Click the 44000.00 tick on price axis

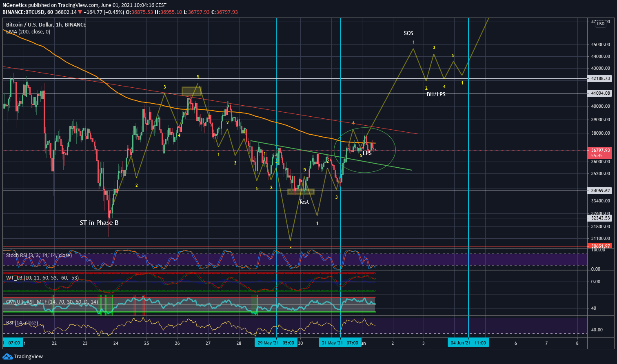pyautogui.click(x=601, y=56)
